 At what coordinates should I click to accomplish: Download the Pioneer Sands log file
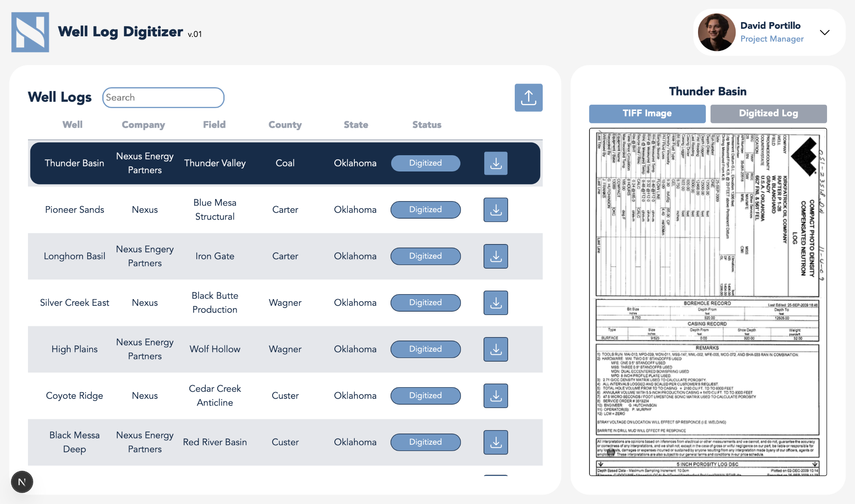point(496,210)
